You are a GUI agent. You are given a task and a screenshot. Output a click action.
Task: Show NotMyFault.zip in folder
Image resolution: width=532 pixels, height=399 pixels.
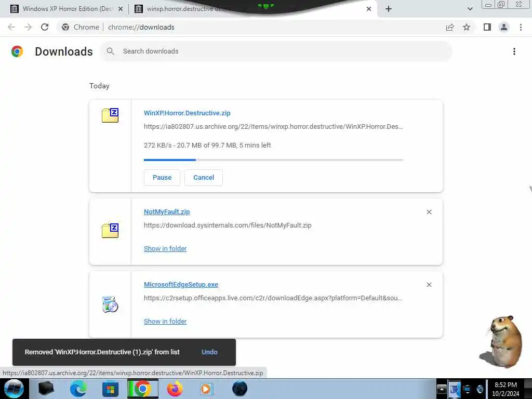tap(165, 249)
